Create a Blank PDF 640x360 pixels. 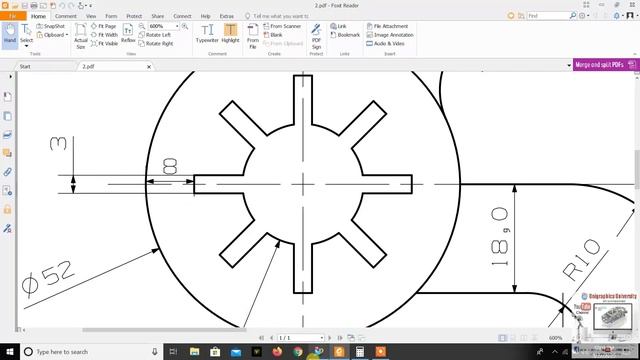point(273,35)
